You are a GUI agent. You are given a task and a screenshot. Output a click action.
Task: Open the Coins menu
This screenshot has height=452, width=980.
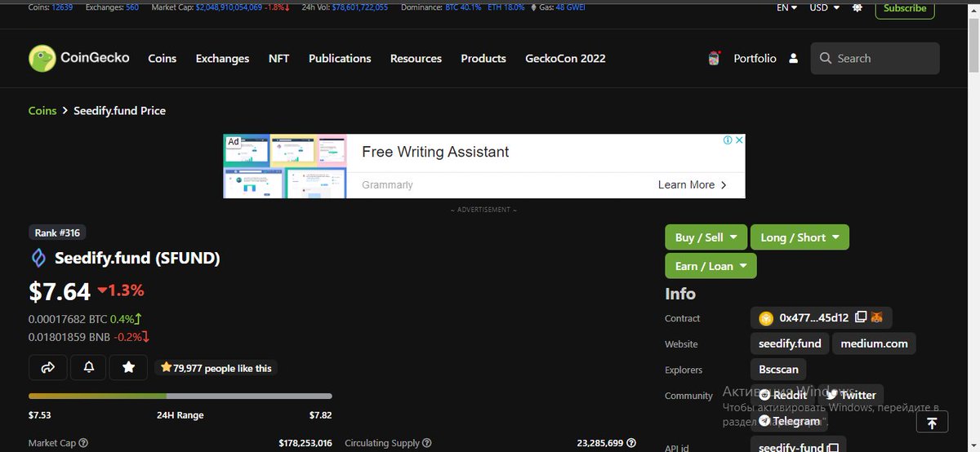pyautogui.click(x=162, y=59)
